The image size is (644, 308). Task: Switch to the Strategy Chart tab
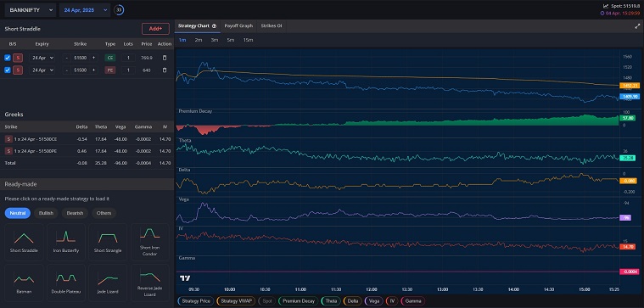point(197,25)
